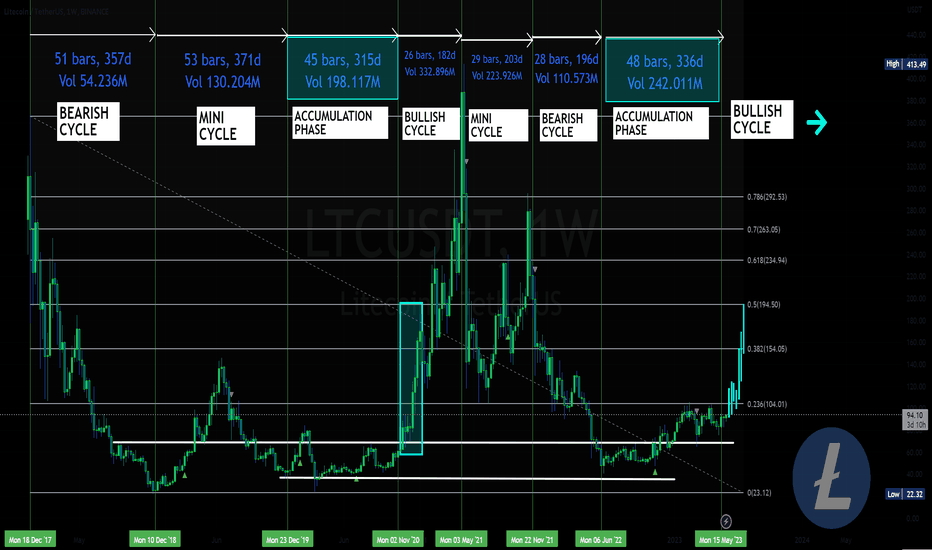Click the Mon 15 May '23 date label
Viewport: 932px width, 550px height.
point(720,540)
